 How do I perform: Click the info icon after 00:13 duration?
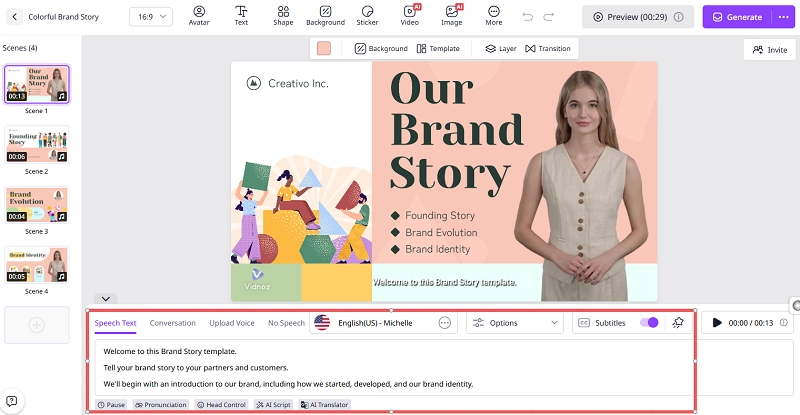tap(784, 323)
